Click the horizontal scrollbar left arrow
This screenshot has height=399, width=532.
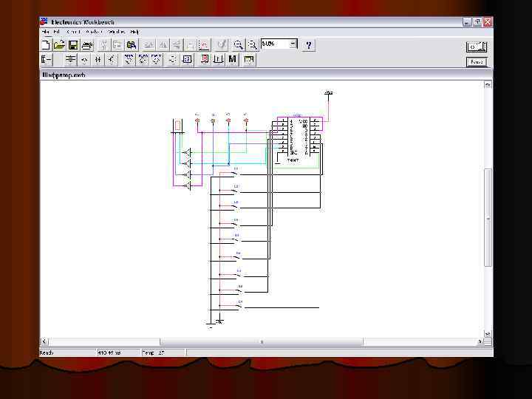(44, 341)
